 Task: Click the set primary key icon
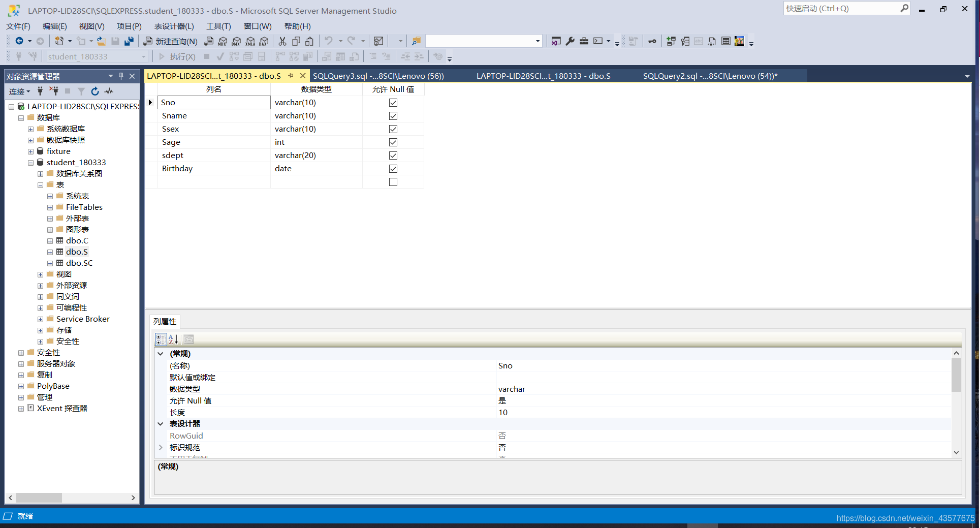tap(652, 41)
